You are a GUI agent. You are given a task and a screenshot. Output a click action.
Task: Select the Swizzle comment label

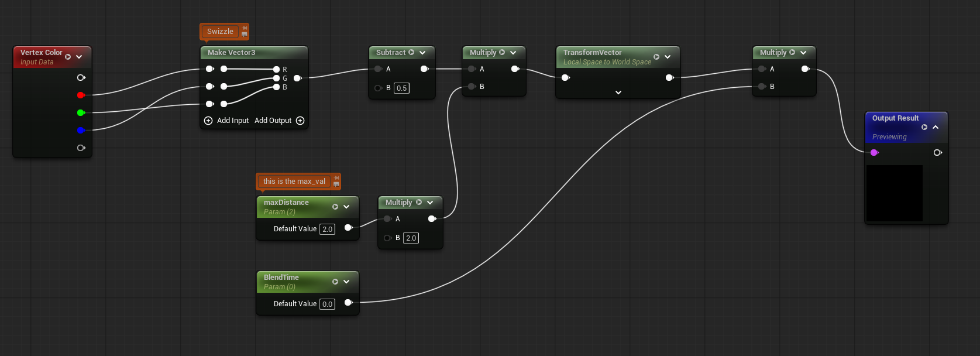point(220,32)
